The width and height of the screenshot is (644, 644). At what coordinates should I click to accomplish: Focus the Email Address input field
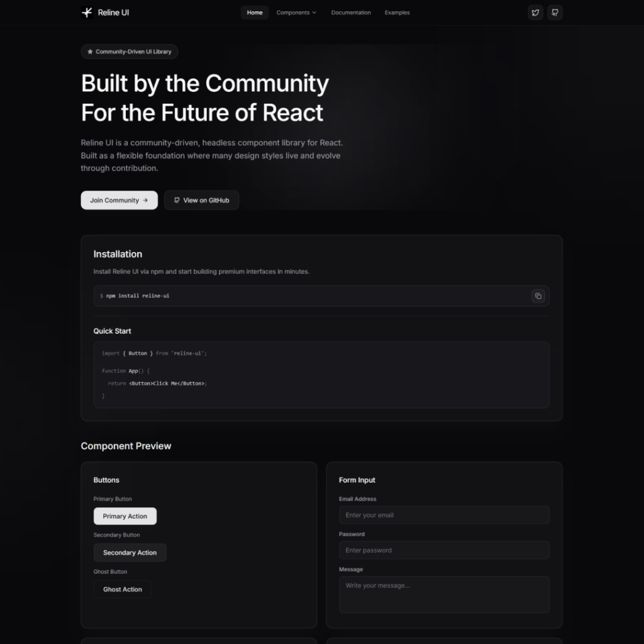click(444, 515)
